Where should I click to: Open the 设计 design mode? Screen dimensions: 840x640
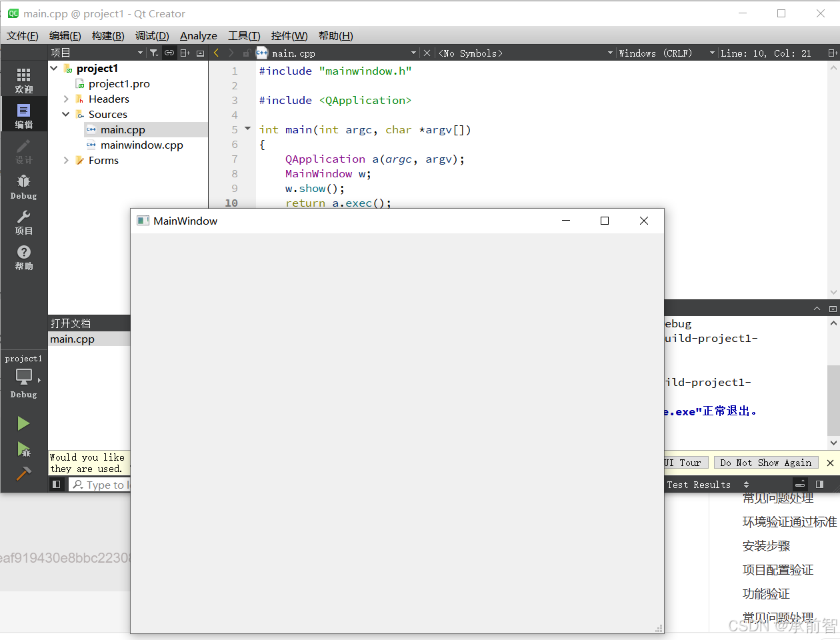coord(24,151)
